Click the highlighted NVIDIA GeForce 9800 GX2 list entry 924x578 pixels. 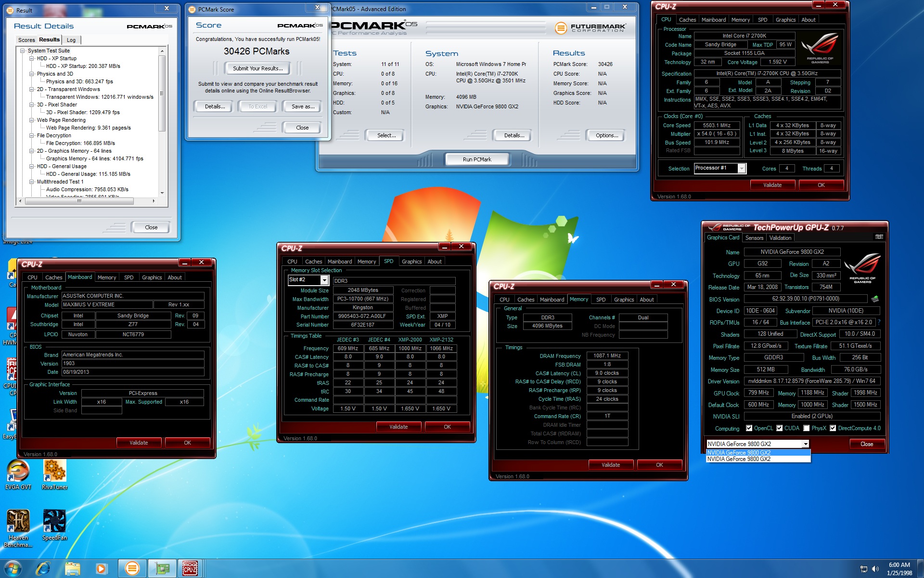pos(758,453)
